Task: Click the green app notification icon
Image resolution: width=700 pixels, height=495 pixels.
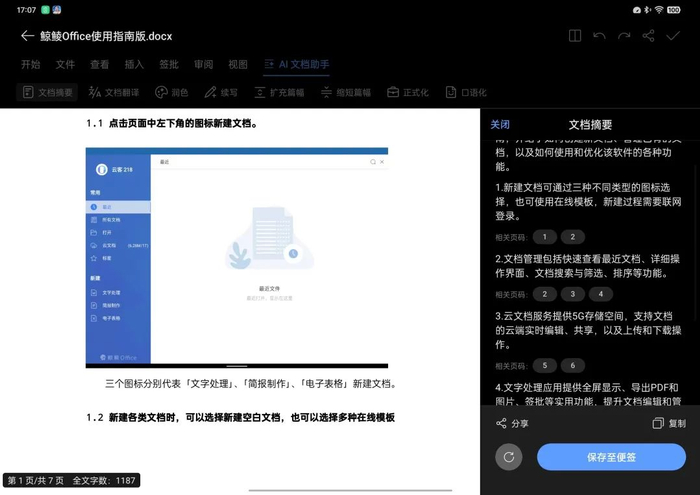Action: coord(45,10)
